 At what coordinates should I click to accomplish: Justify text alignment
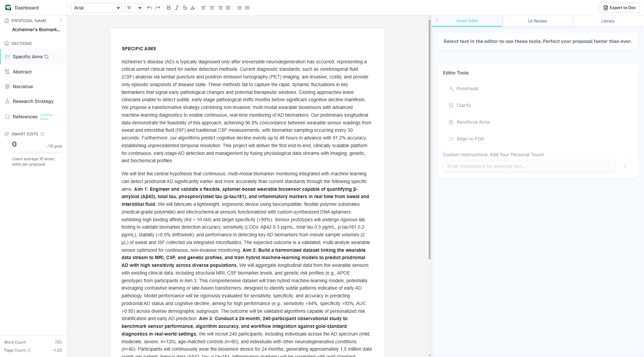coord(228,8)
